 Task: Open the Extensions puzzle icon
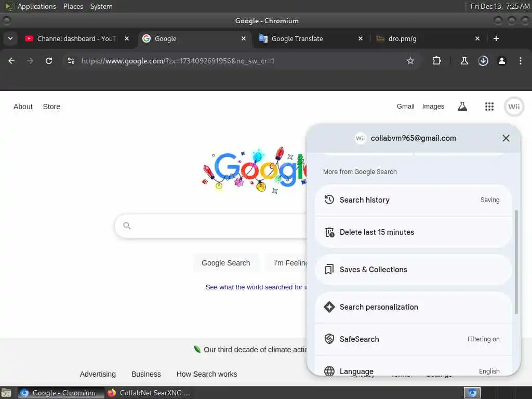(x=436, y=61)
